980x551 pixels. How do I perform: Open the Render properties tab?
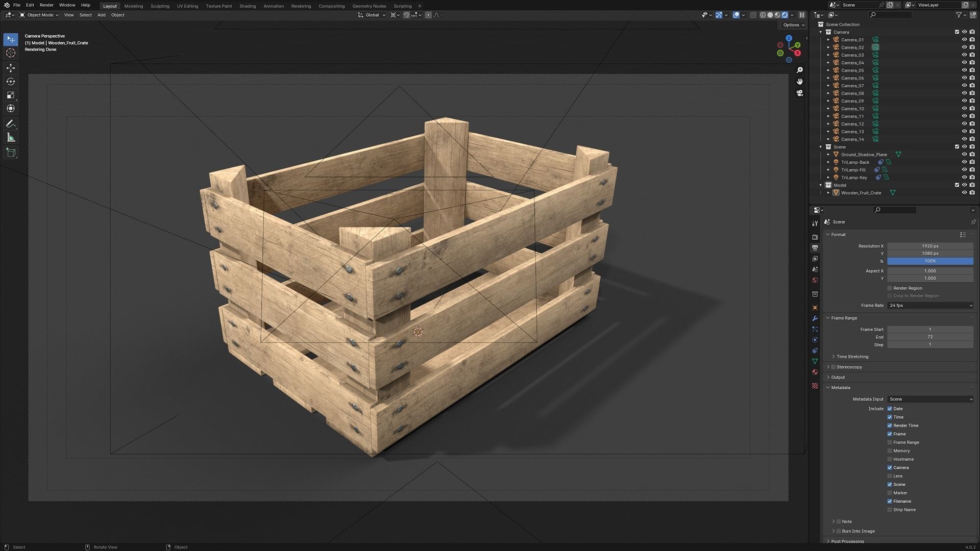(815, 237)
